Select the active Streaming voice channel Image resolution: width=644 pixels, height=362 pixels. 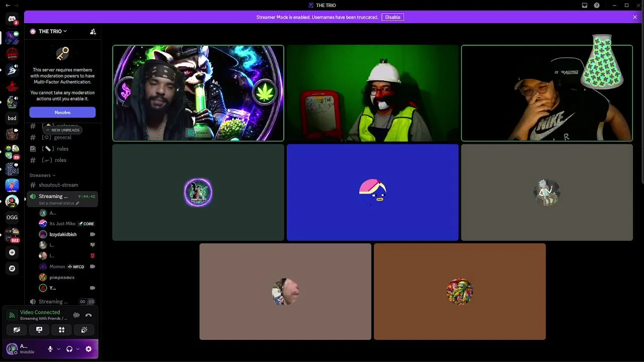(62, 199)
